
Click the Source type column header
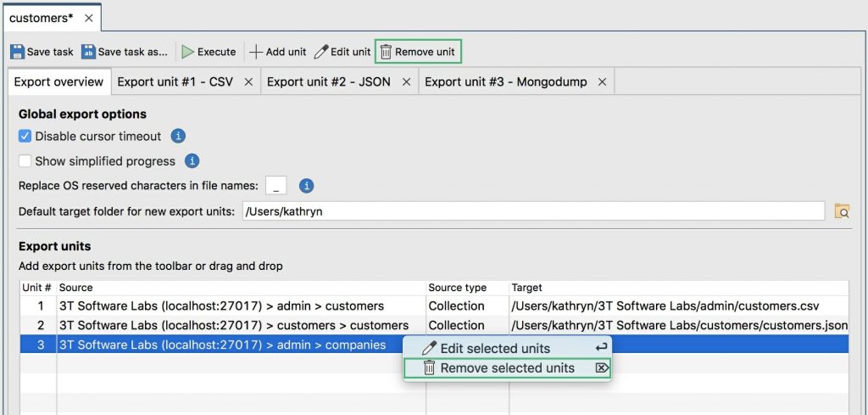click(467, 288)
